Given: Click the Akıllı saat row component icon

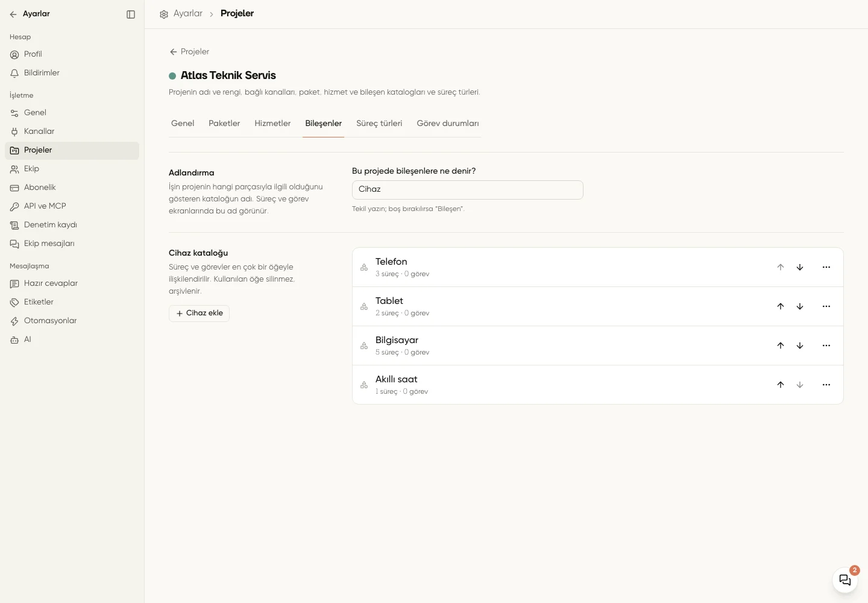Looking at the screenshot, I should pos(364,385).
